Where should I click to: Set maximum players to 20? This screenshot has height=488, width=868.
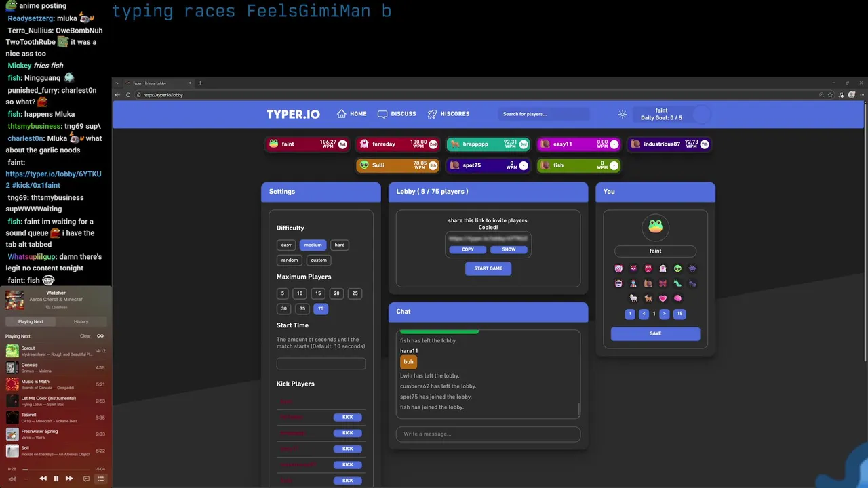[x=336, y=293]
